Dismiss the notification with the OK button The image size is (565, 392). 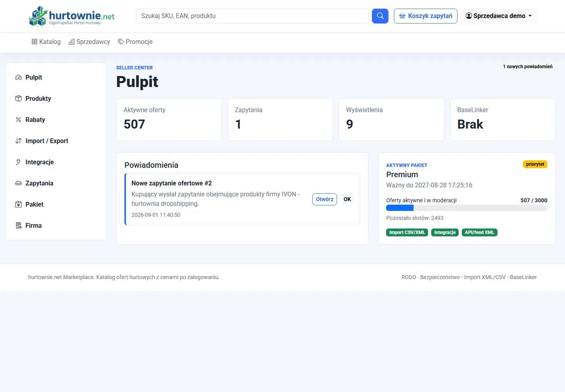click(x=347, y=199)
